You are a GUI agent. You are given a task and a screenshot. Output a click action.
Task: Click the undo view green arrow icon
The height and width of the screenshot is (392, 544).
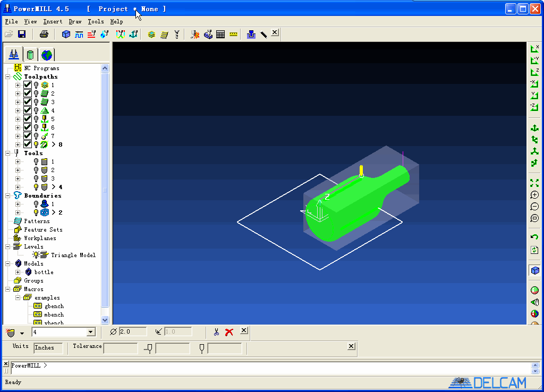(x=534, y=237)
